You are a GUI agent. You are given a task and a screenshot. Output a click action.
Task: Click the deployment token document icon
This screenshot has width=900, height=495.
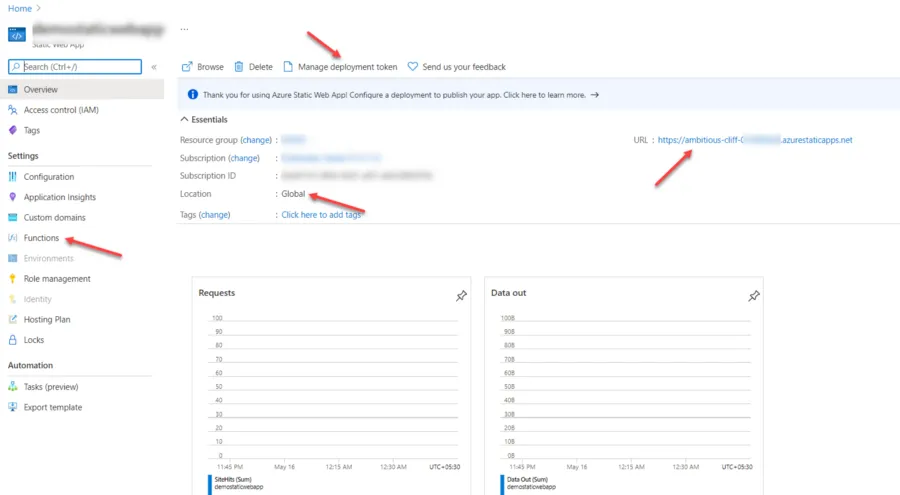[288, 67]
